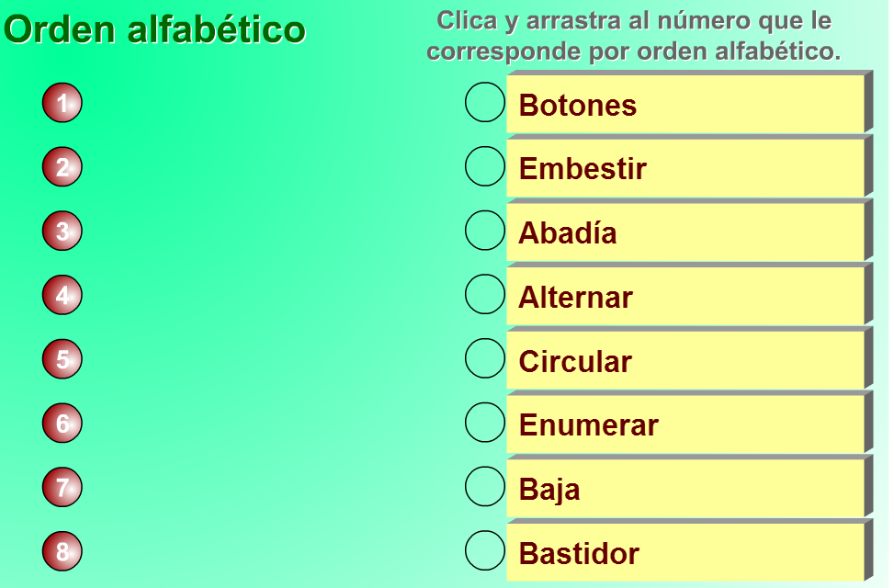This screenshot has height=588, width=894.
Task: Select the circle beside Alternar
Action: [x=484, y=295]
